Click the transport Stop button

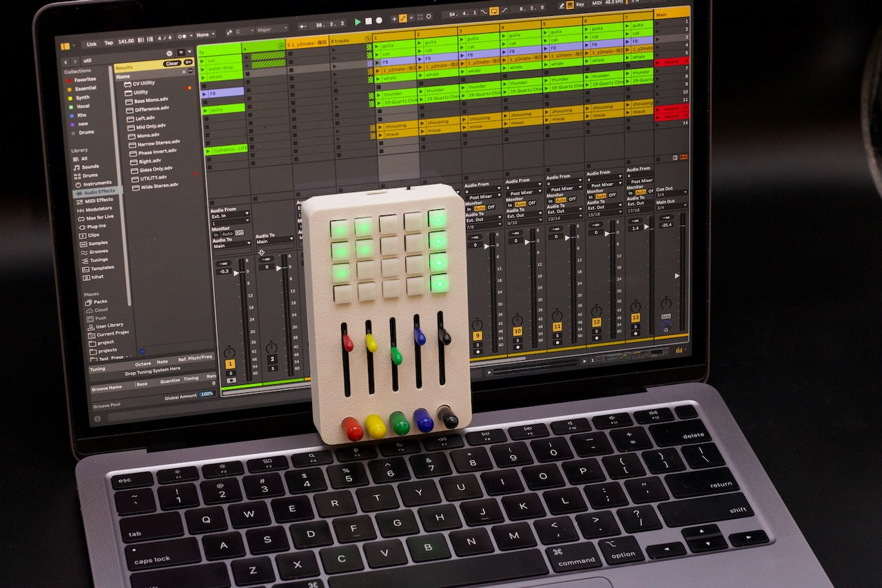click(369, 21)
